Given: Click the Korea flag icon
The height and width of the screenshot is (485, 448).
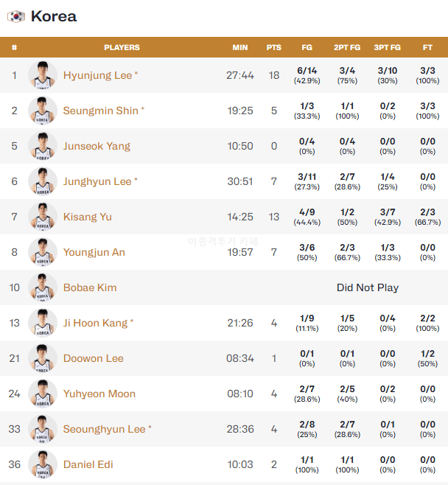Looking at the screenshot, I should coord(16,16).
